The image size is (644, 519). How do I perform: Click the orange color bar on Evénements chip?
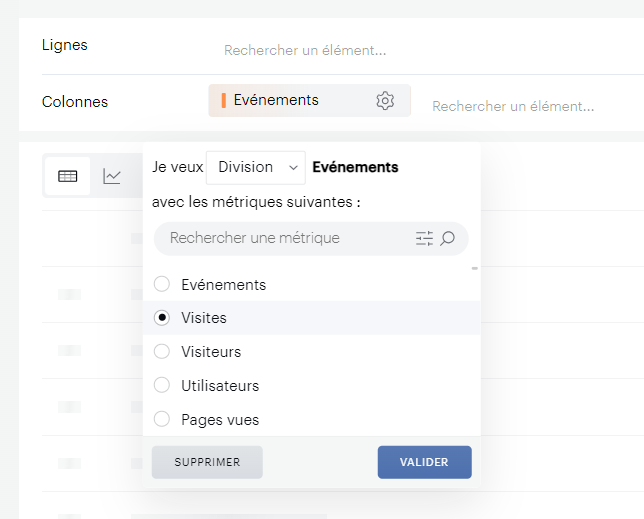(223, 100)
